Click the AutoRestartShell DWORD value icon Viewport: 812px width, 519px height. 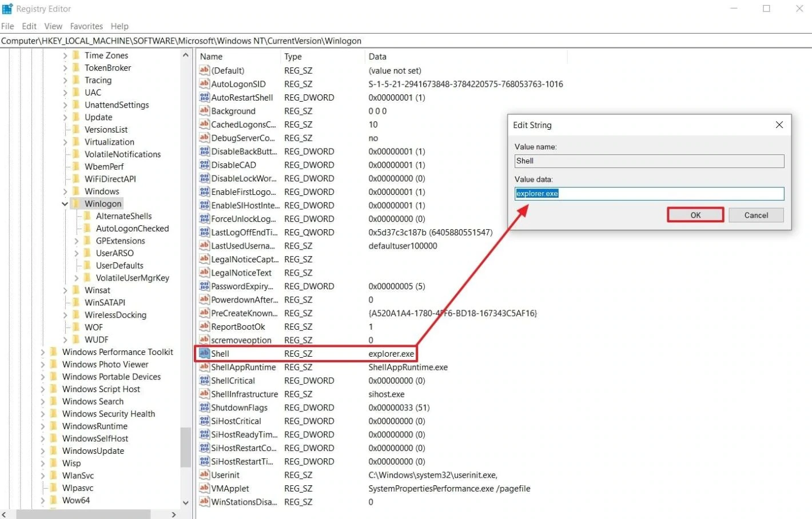(204, 97)
